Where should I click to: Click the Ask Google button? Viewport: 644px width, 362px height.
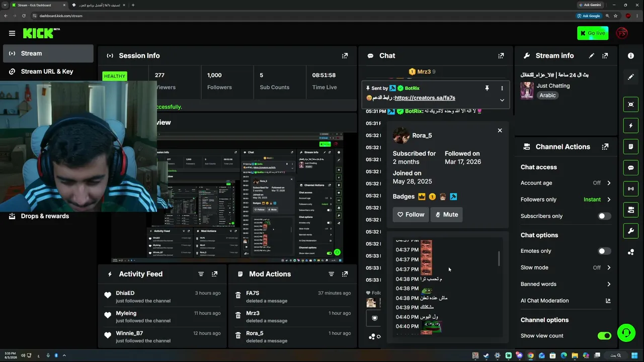point(589,16)
